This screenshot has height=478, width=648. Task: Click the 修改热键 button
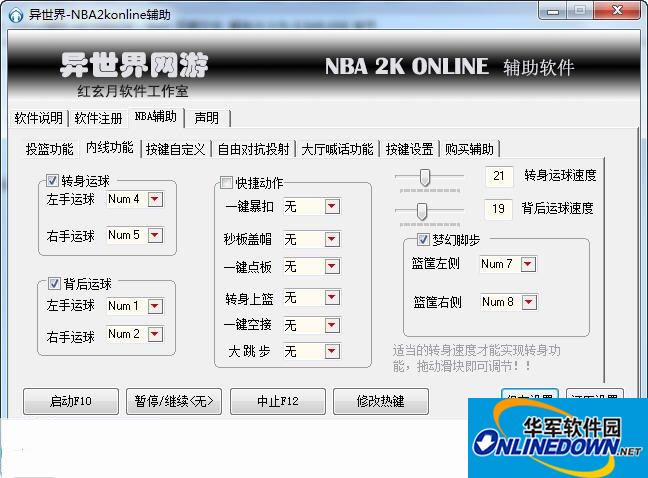click(381, 401)
